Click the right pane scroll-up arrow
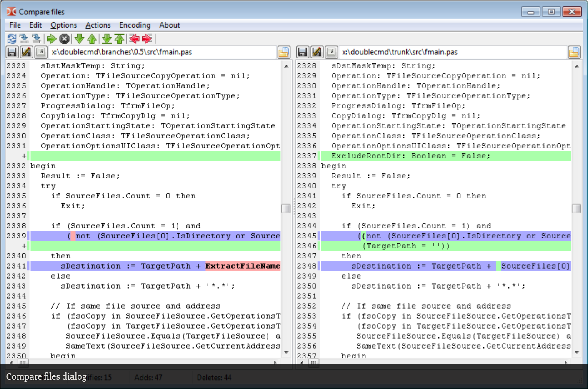 pos(577,66)
